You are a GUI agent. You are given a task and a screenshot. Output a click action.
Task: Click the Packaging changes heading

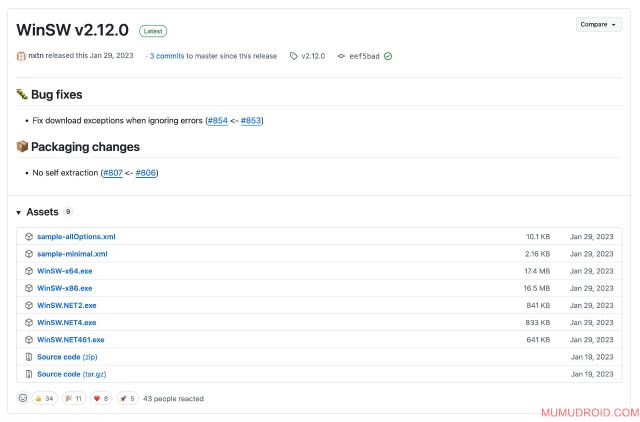(x=85, y=147)
